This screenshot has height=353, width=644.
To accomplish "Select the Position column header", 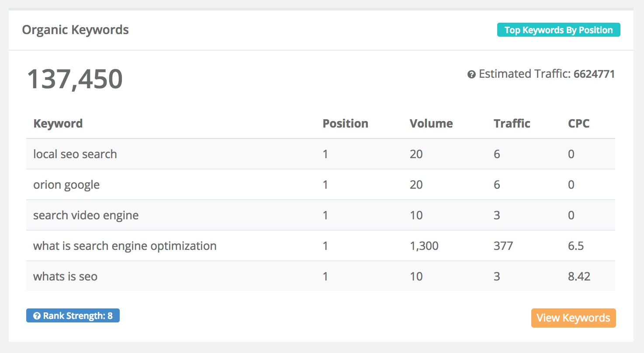I will tap(345, 124).
